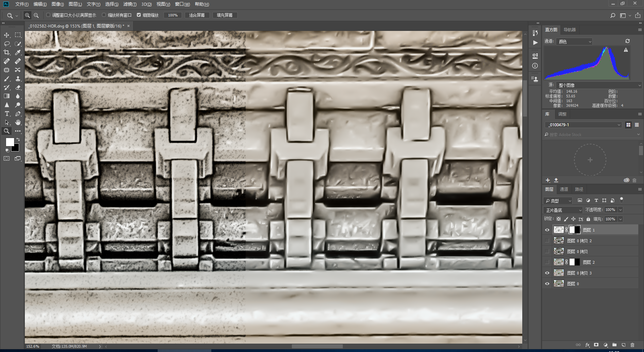Open the Info panel icon
This screenshot has width=644, height=352.
point(535,66)
